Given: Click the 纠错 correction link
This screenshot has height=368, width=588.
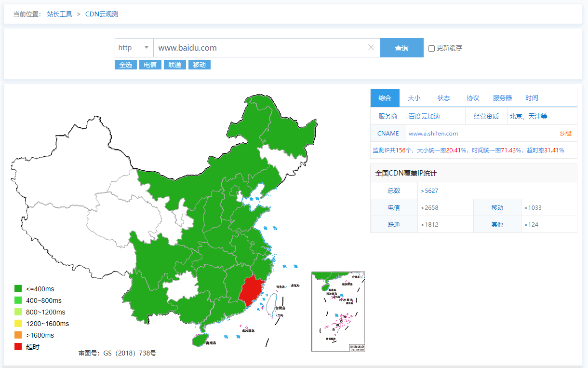Looking at the screenshot, I should [x=566, y=134].
